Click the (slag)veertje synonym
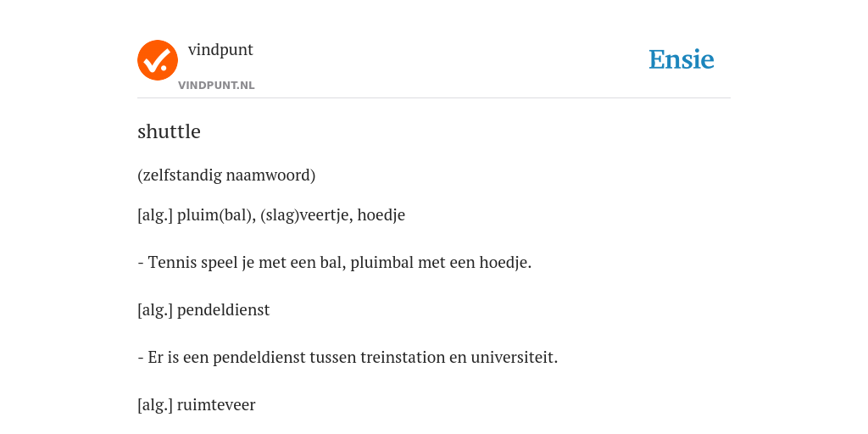 (x=305, y=214)
